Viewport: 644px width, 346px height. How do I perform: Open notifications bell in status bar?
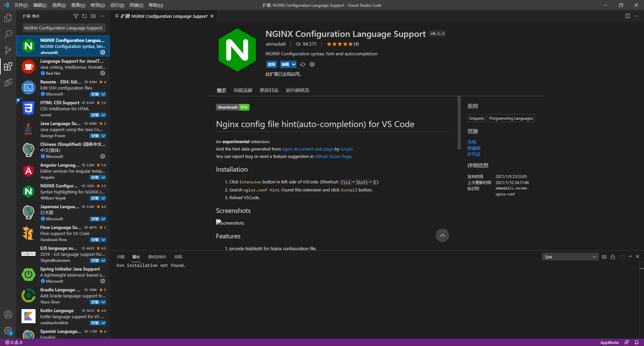[x=636, y=342]
